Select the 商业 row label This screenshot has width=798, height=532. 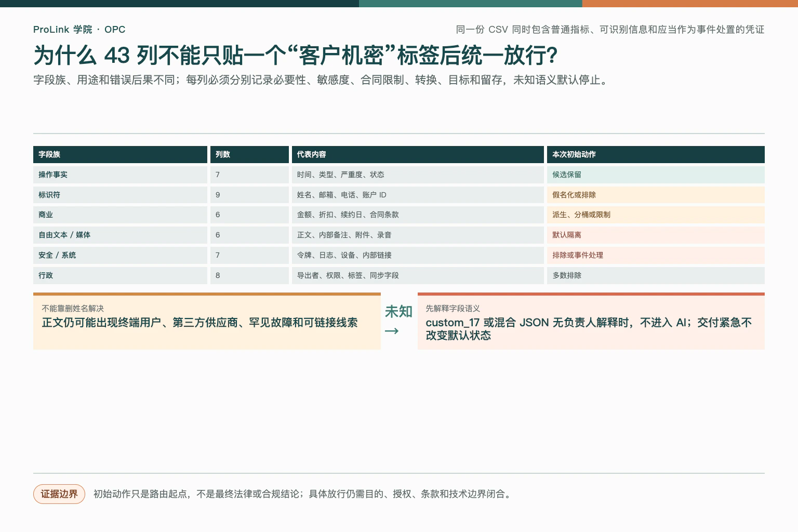pos(120,215)
